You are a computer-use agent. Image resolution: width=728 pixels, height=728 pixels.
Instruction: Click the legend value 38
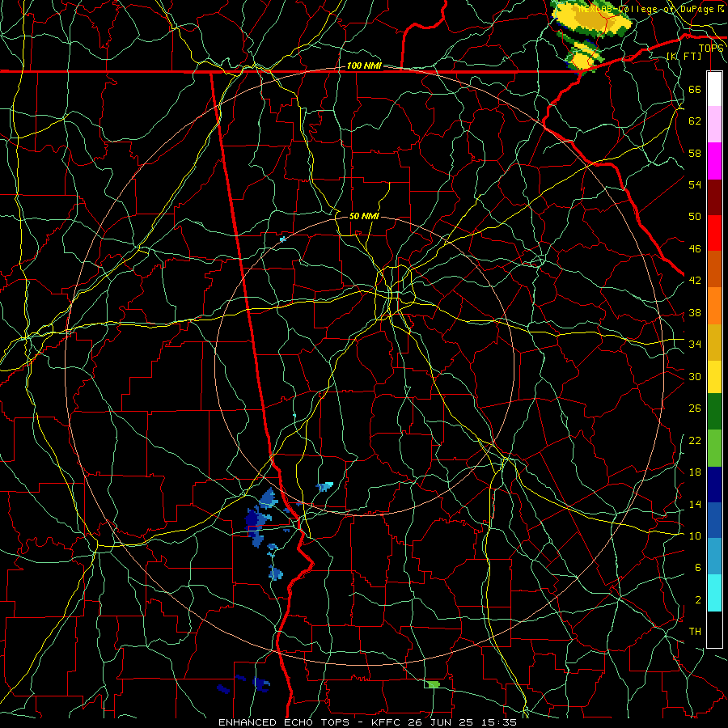pos(695,312)
